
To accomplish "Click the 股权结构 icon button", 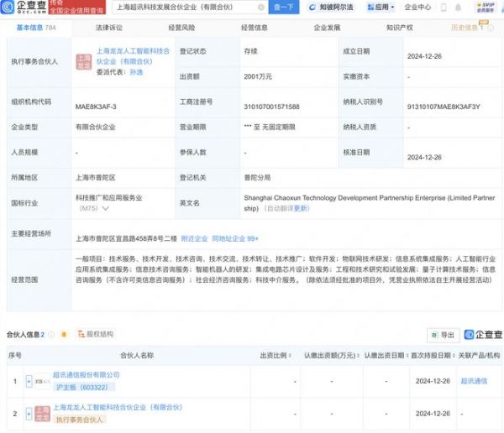I will 96,334.
